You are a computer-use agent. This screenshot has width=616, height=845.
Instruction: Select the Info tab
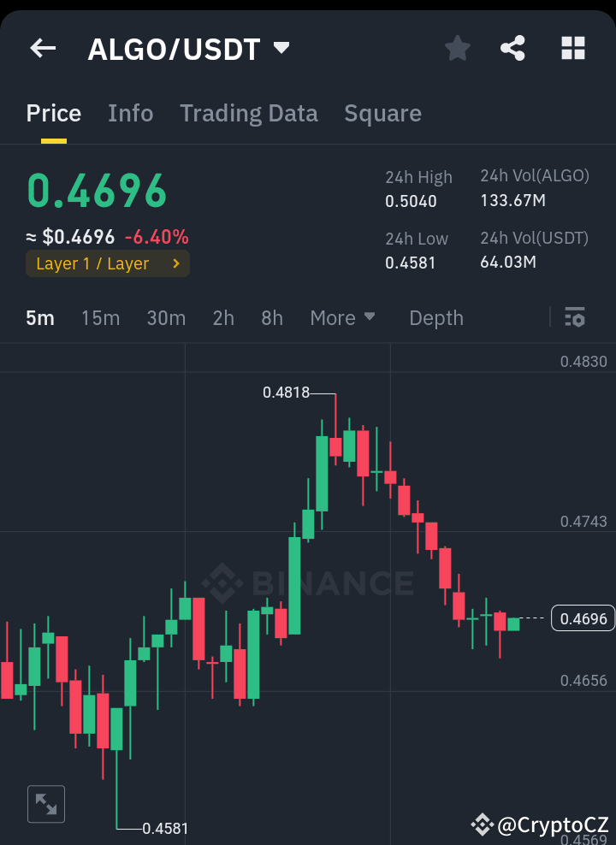point(130,113)
